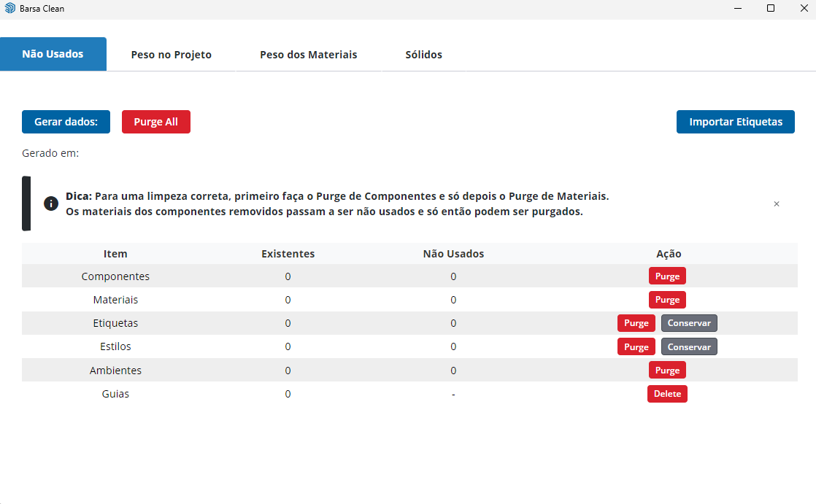Click the Barsa Clean app icon in title bar

click(x=10, y=9)
